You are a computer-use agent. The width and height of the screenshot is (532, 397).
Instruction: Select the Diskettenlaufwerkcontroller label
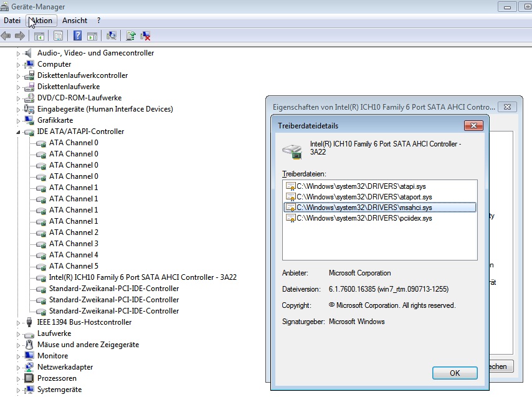[82, 75]
